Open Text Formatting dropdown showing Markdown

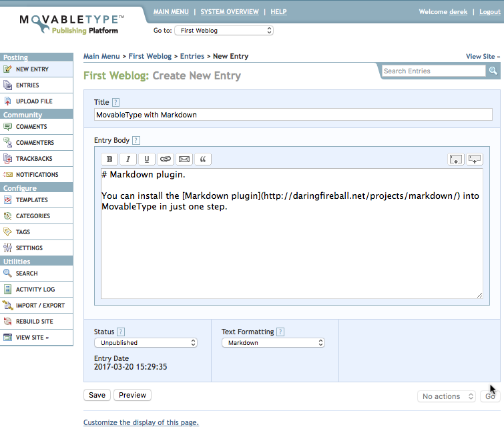pos(273,343)
